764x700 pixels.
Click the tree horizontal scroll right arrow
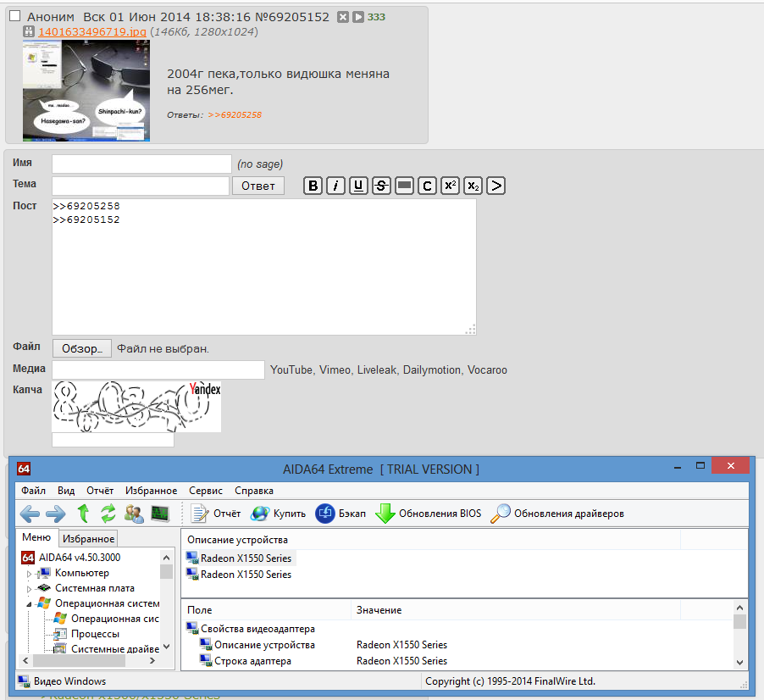152,660
